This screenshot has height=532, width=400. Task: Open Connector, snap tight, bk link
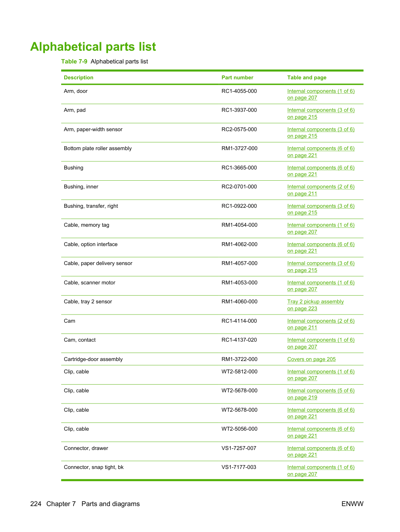tap(321, 470)
